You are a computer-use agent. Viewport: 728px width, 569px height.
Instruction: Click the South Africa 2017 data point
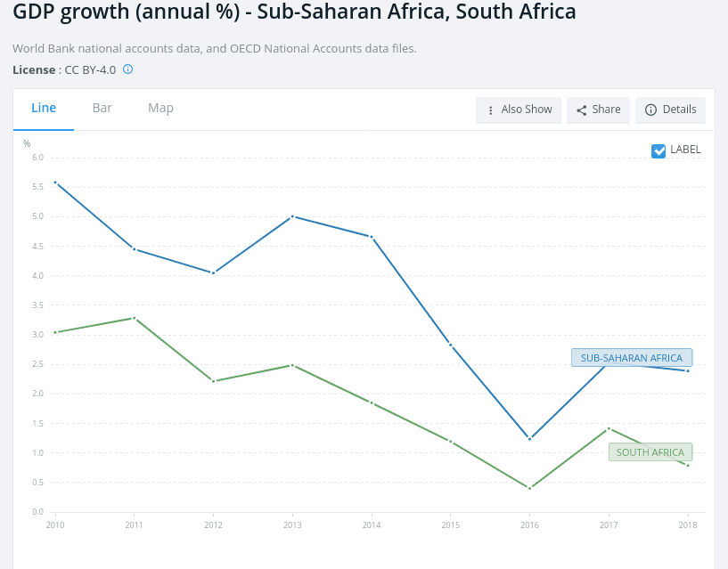pyautogui.click(x=609, y=428)
